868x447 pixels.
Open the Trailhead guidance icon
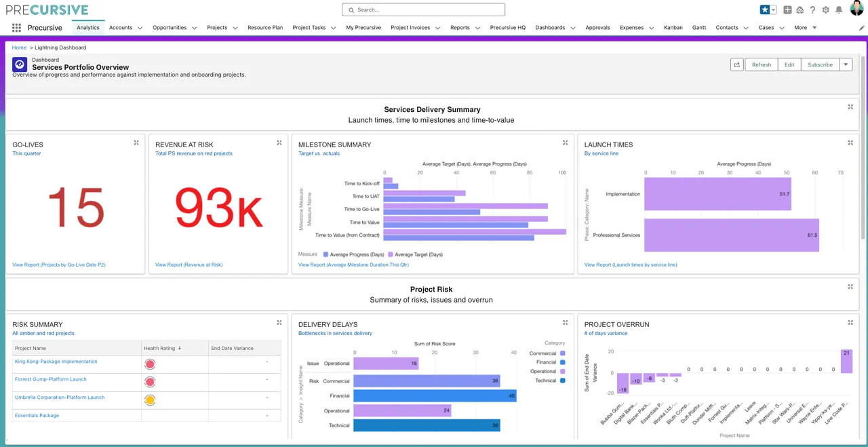pos(800,10)
